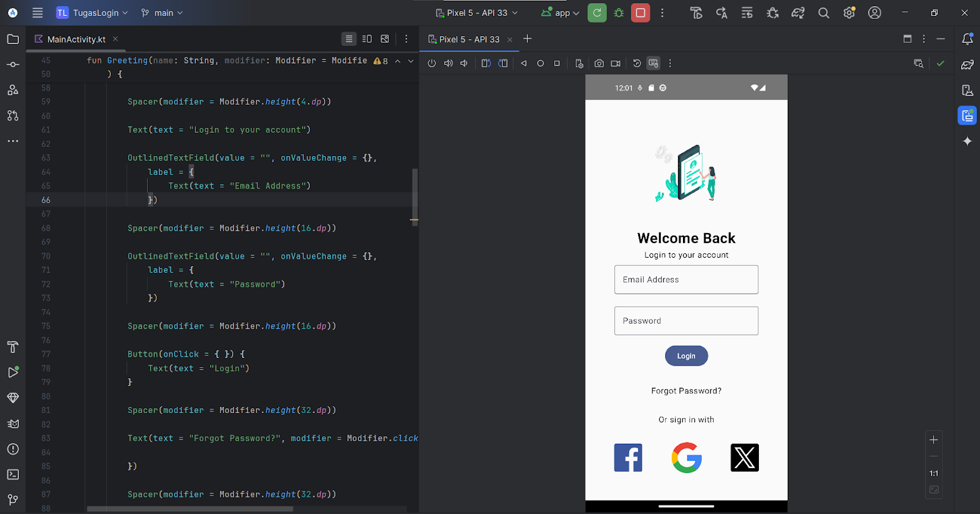Tap the Login button in emulator
This screenshot has height=514, width=980.
tap(686, 356)
